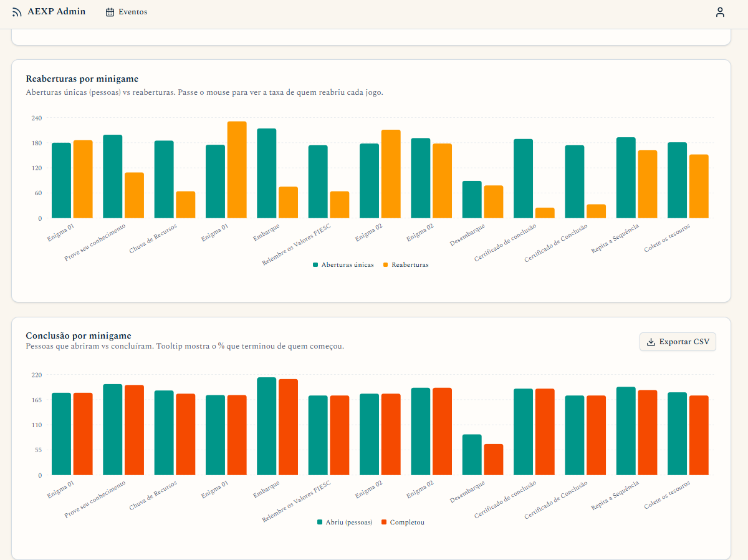Select red Prove seu conhecimento bar in Conclusão chart
This screenshot has height=560, width=748.
pyautogui.click(x=134, y=430)
